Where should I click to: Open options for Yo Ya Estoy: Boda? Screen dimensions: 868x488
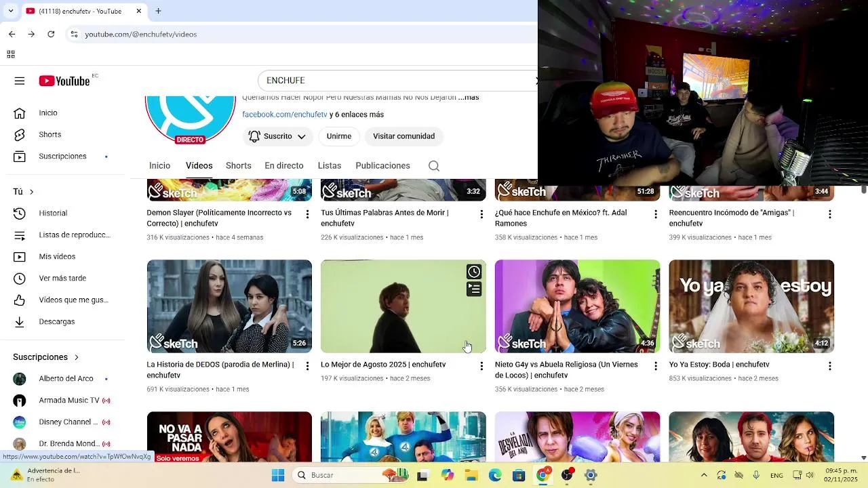[829, 366]
